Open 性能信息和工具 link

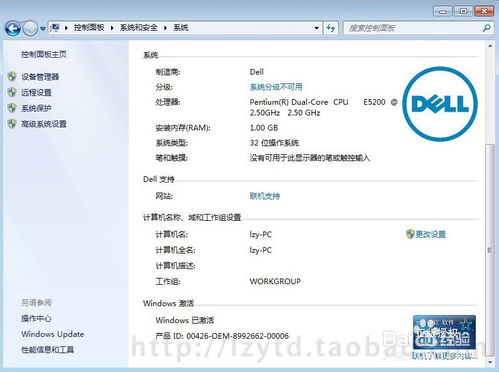[47, 350]
